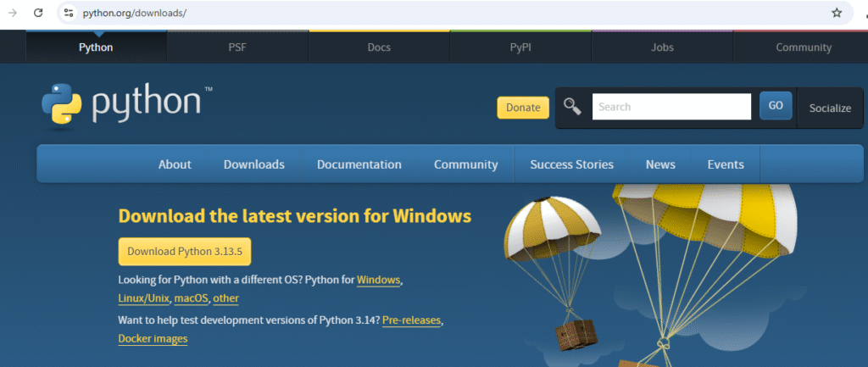Viewport: 868px width, 367px height.
Task: Focus the Search input field
Action: coord(671,106)
